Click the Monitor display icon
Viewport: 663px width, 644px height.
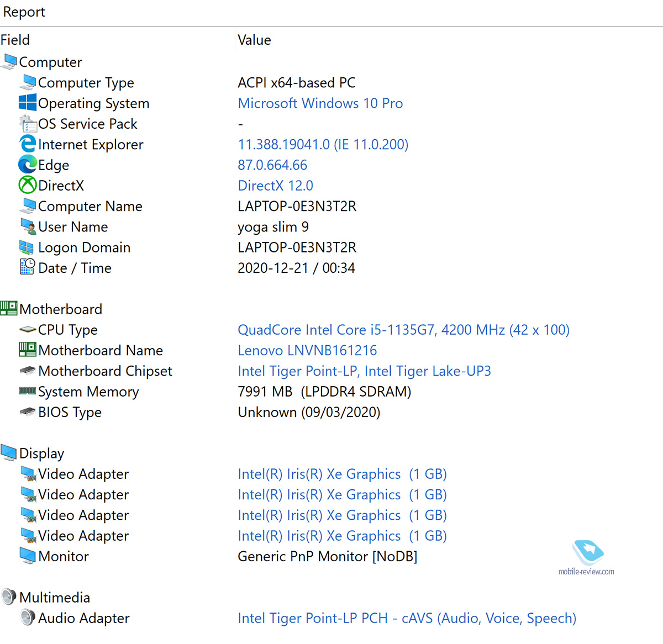(x=27, y=556)
